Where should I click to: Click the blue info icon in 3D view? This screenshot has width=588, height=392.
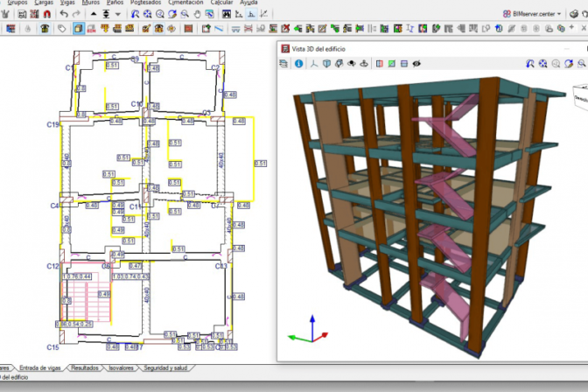[x=298, y=63]
